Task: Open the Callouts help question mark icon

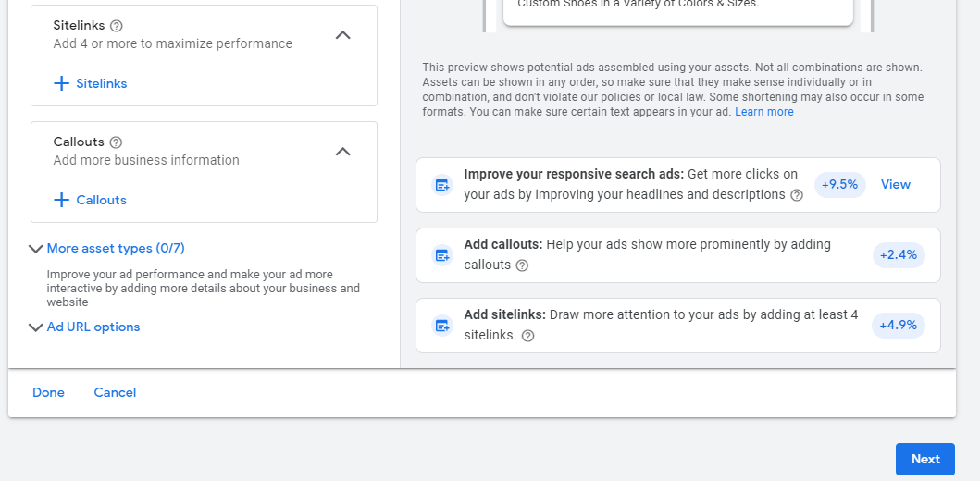Action: point(116,142)
